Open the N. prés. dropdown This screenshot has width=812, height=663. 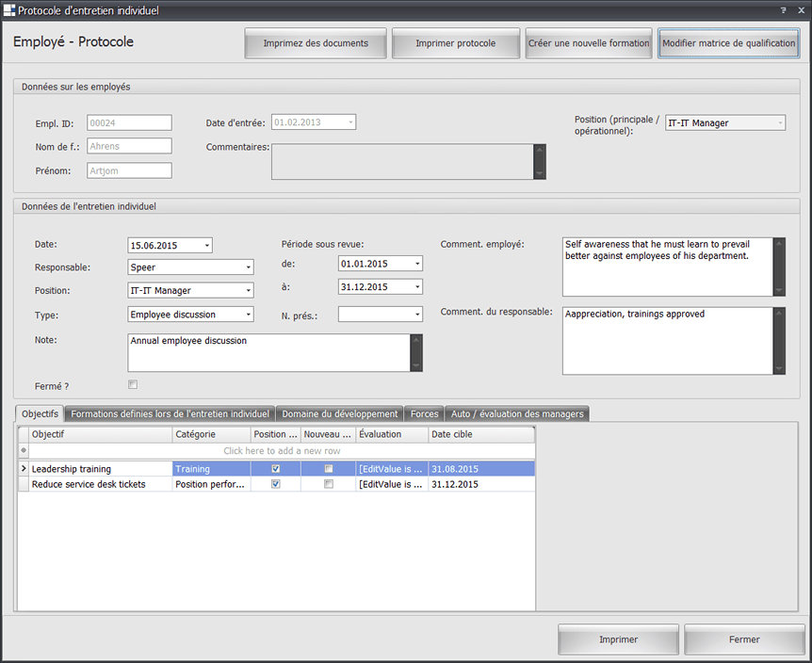point(416,315)
